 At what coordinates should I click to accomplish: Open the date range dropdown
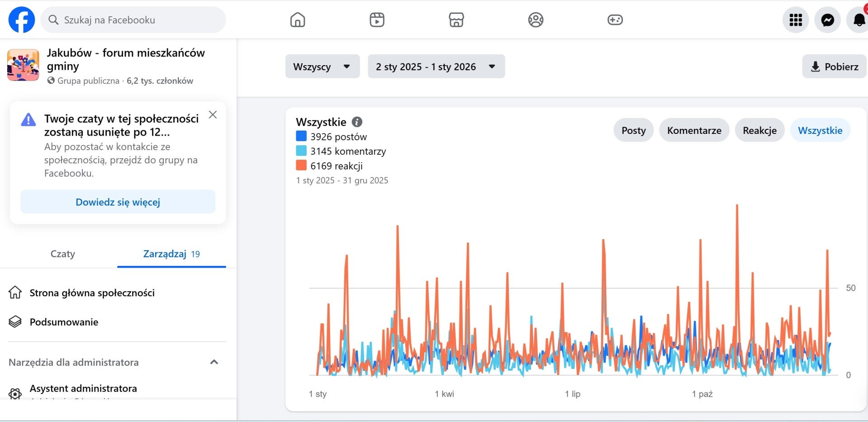[436, 66]
